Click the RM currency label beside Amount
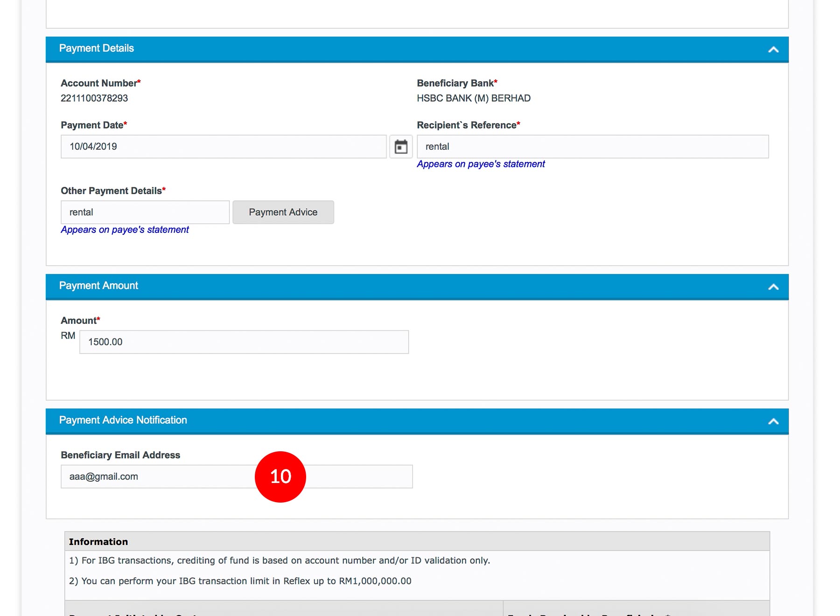This screenshot has width=840, height=616. click(68, 336)
